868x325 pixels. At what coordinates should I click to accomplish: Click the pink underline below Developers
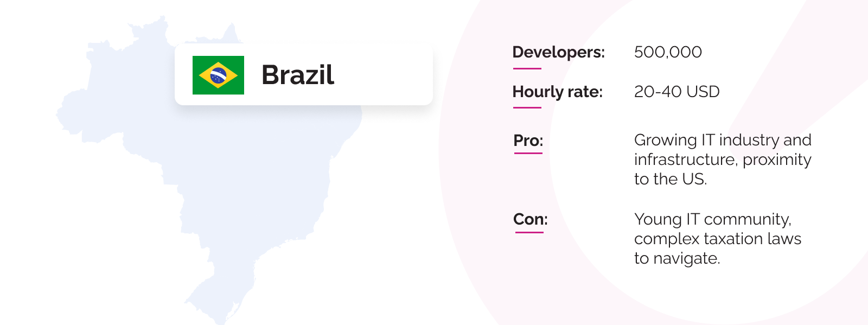[x=527, y=68]
